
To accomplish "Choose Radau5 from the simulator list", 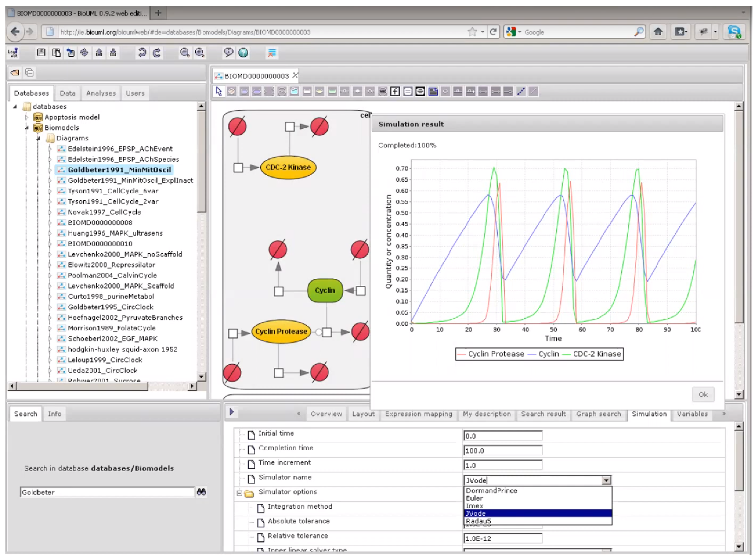I will point(478,521).
